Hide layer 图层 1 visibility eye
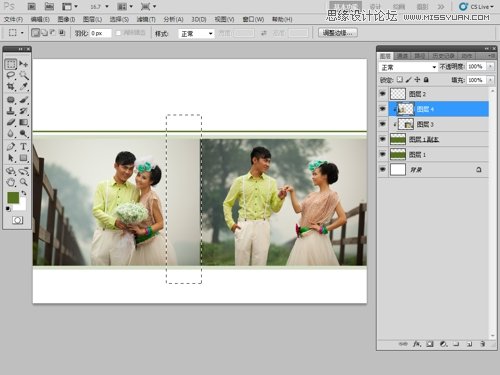 tap(383, 154)
